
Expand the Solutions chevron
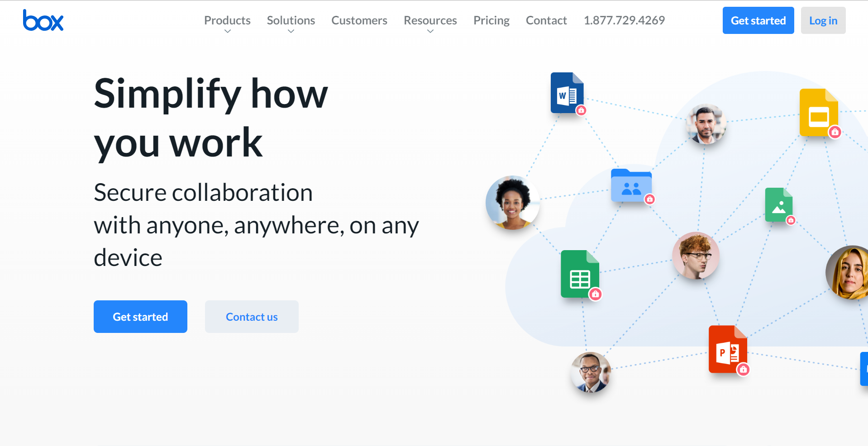coord(291,31)
